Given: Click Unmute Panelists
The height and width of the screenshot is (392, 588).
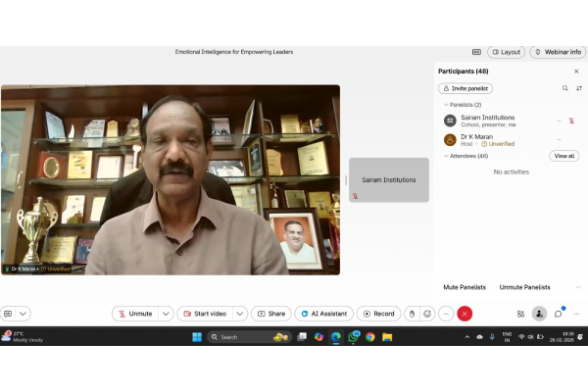Looking at the screenshot, I should 524,287.
